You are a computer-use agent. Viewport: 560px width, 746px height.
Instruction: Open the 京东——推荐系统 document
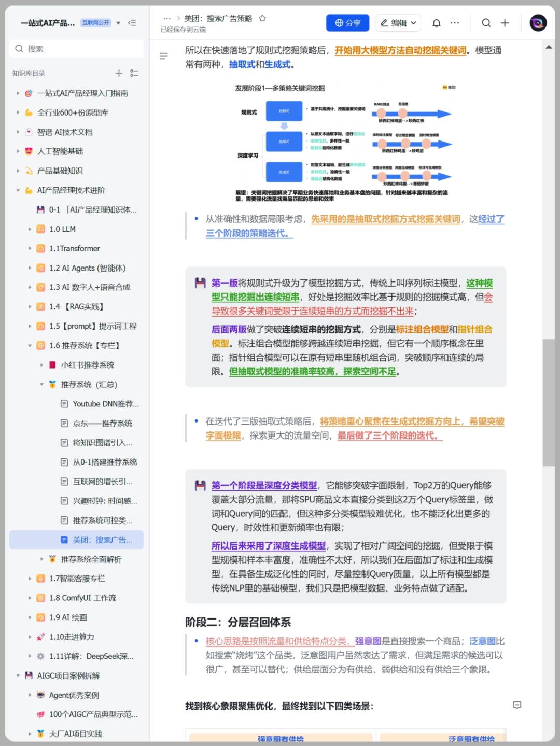tap(102, 423)
